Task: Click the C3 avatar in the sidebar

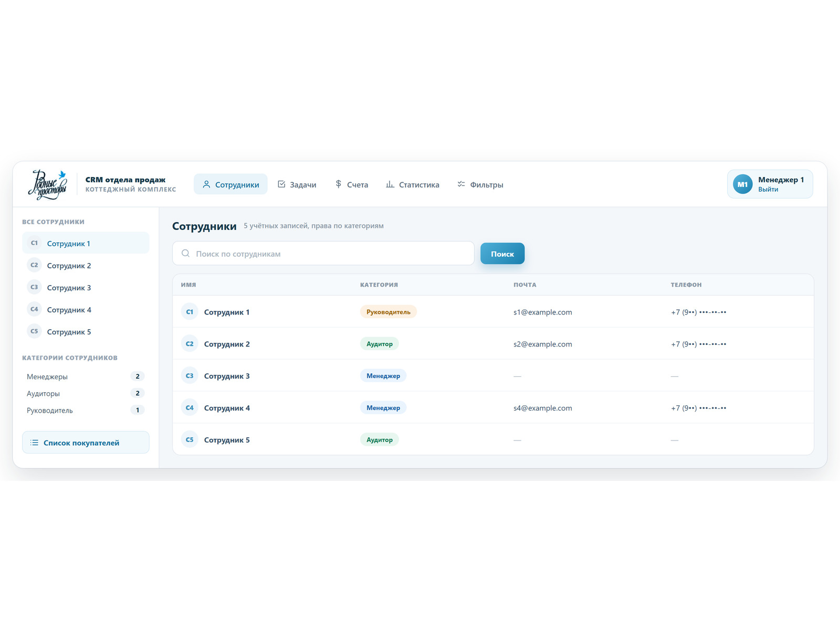Action: pyautogui.click(x=34, y=287)
